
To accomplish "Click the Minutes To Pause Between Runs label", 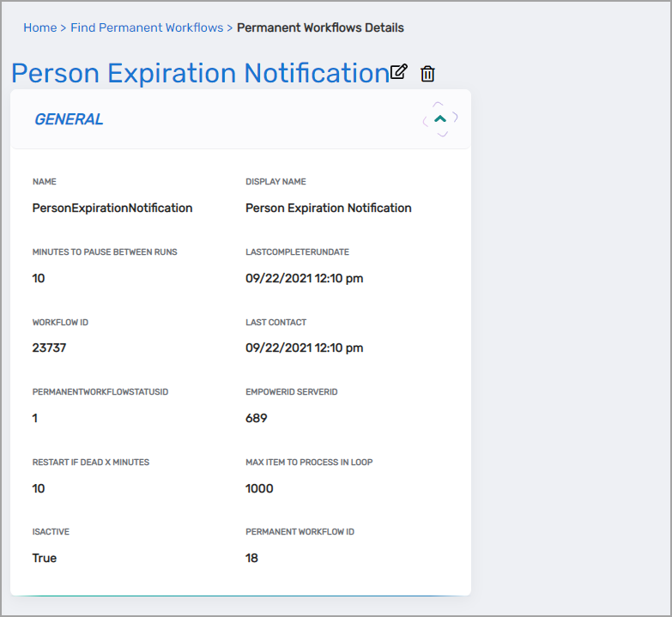I will coord(105,252).
